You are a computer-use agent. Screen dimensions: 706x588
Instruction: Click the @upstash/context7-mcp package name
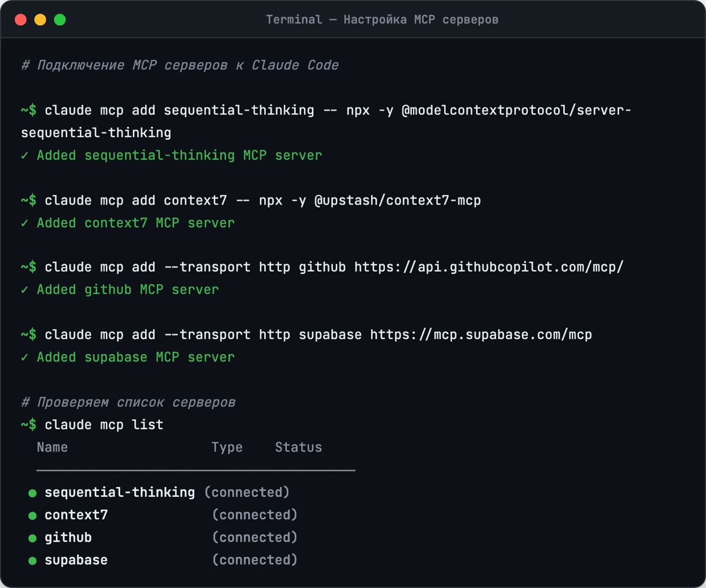(397, 201)
